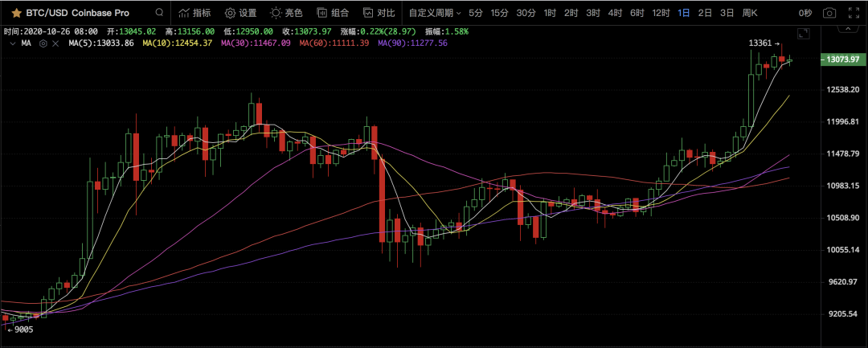Click the MA(60):11111.39 legend value
This screenshot has height=348, width=868.
pos(334,43)
